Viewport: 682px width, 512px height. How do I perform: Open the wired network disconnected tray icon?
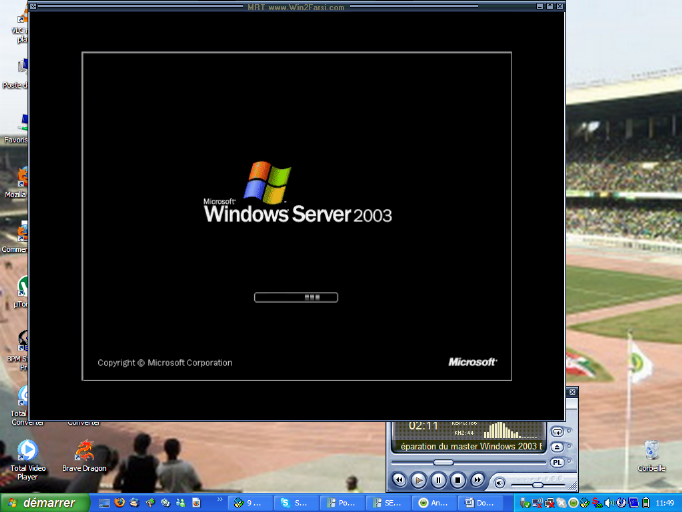(549, 503)
